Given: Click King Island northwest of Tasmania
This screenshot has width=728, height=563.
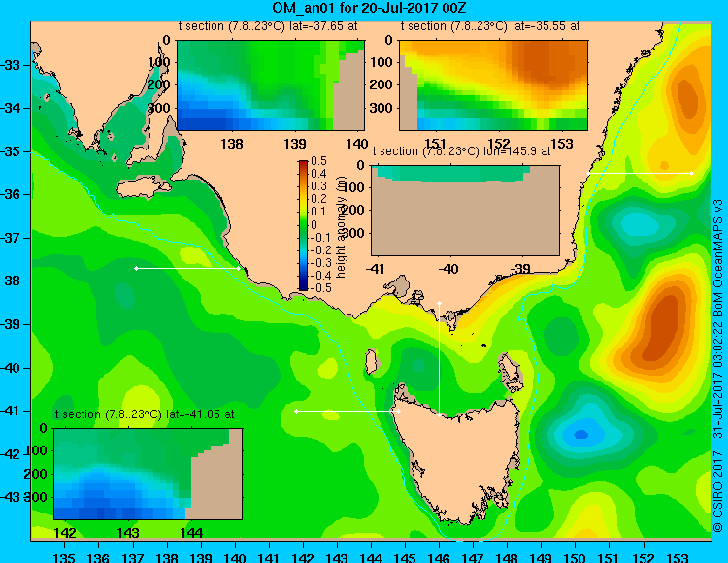Looking at the screenshot, I should (x=371, y=361).
